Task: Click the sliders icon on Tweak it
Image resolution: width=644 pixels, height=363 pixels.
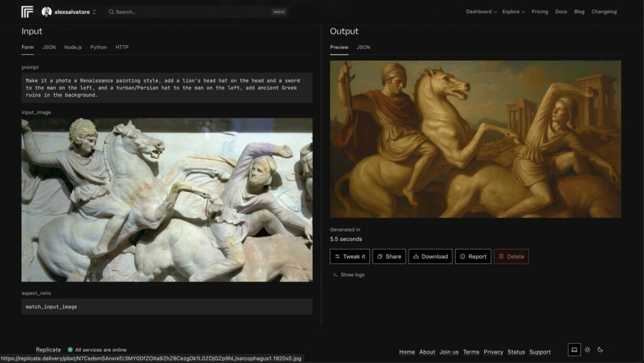Action: pyautogui.click(x=338, y=257)
